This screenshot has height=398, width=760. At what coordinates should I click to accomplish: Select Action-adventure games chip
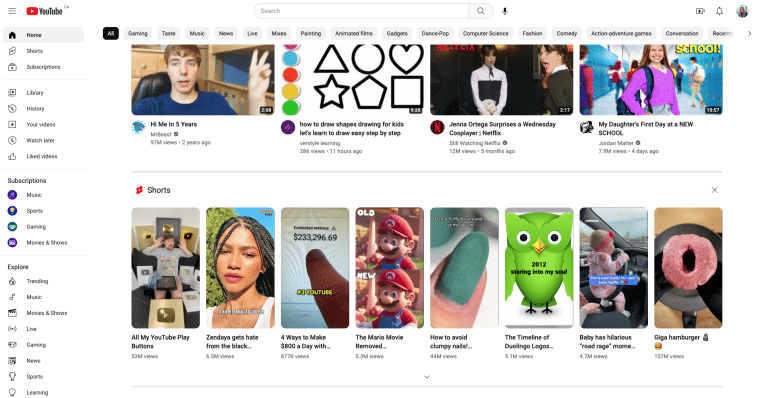621,33
